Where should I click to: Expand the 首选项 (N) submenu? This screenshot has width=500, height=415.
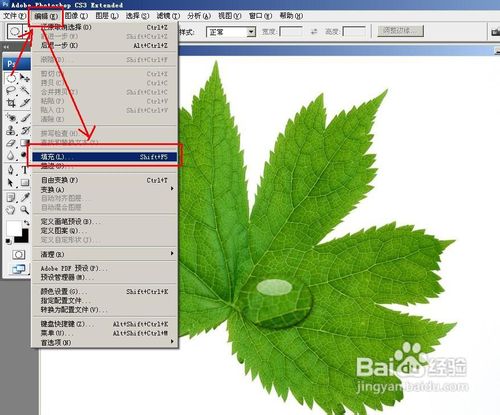[105, 342]
